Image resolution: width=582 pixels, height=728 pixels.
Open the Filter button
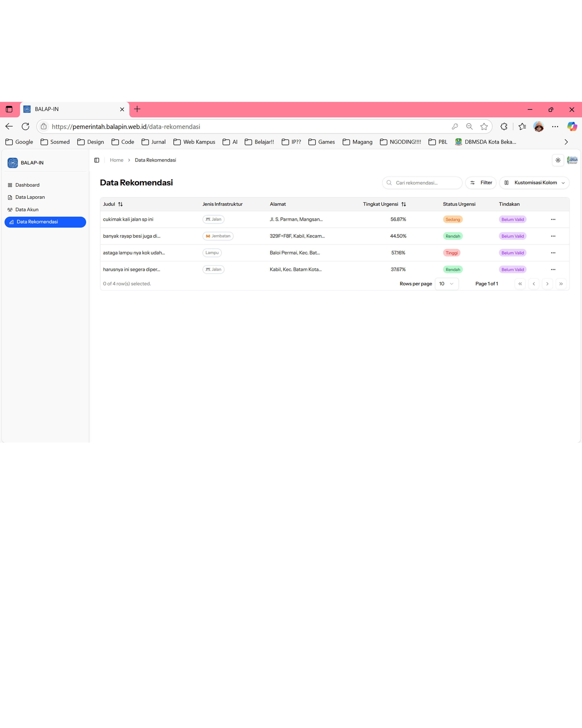[481, 183]
